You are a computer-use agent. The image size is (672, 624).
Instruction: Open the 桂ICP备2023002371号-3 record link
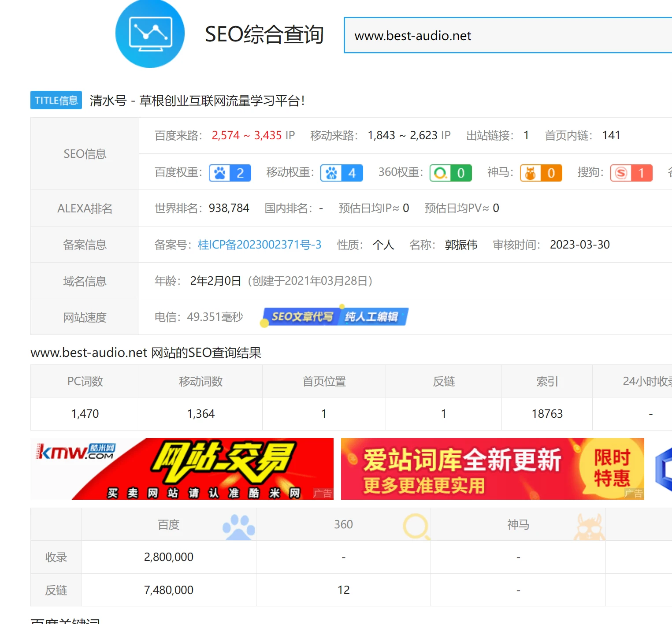click(259, 245)
